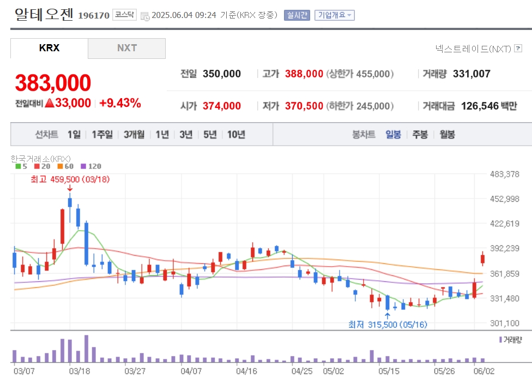
Task: Click the current price 383,000
Action: click(x=53, y=83)
